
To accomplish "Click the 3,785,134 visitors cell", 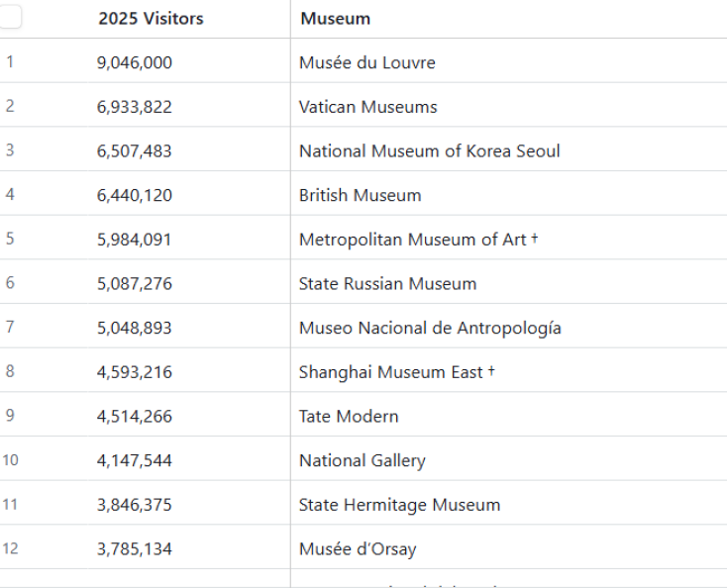I will point(135,549).
